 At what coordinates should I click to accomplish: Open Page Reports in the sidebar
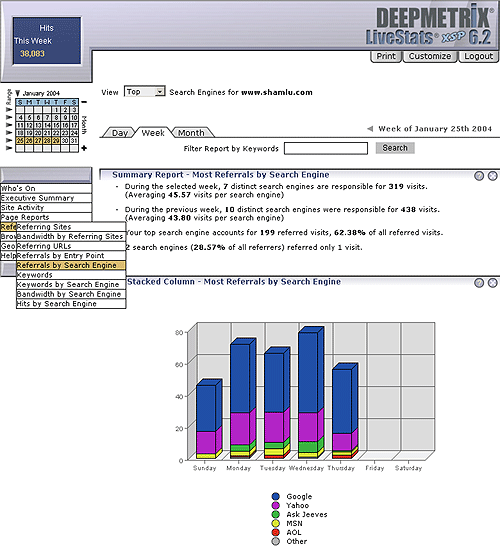pos(46,217)
